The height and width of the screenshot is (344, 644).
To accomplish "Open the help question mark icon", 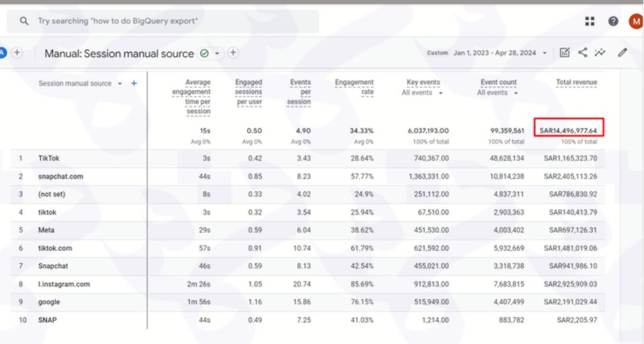I will (x=613, y=21).
